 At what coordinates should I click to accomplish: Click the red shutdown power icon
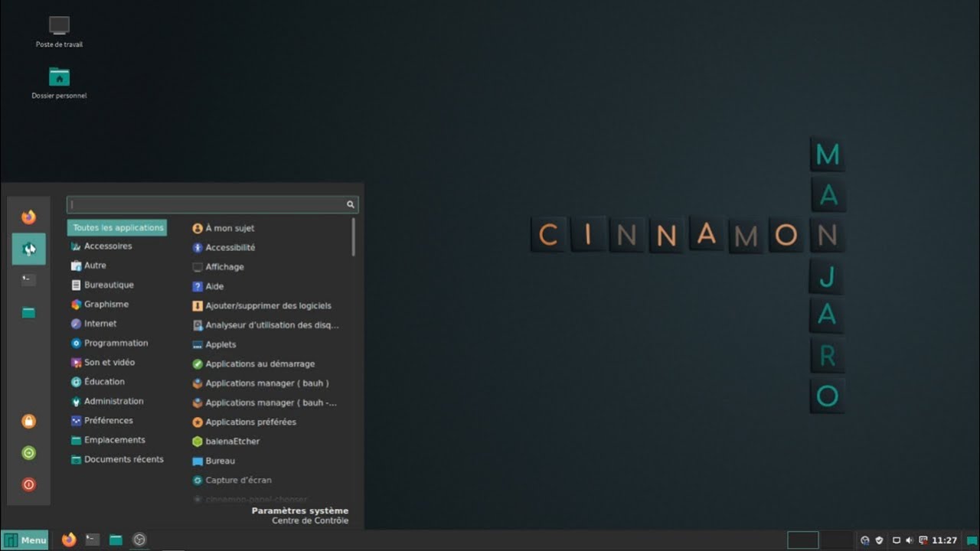[28, 484]
